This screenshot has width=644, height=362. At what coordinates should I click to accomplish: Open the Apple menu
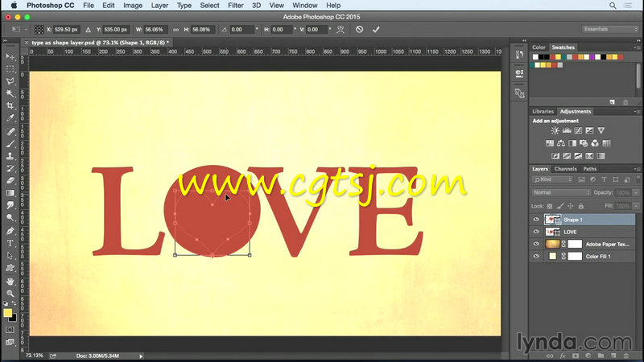[14, 6]
